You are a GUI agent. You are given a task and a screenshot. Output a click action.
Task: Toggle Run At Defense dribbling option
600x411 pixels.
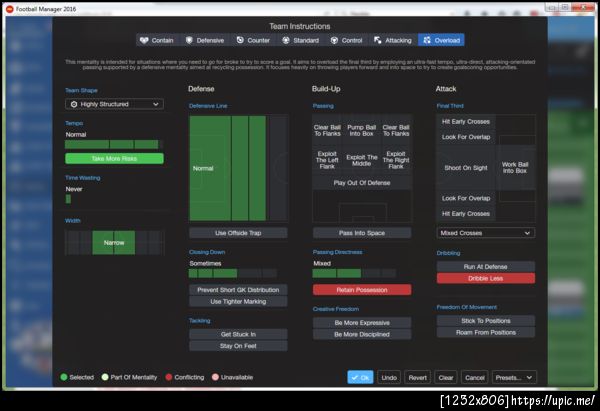click(486, 266)
